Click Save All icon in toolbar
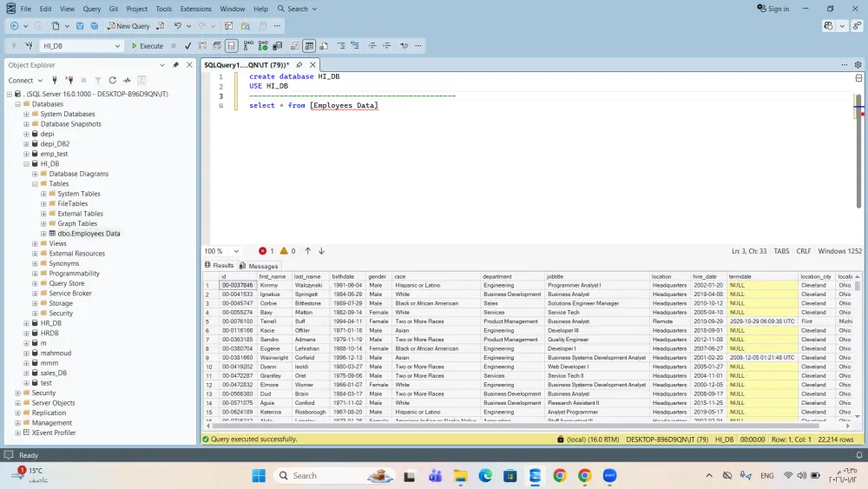This screenshot has height=489, width=868. click(x=95, y=25)
